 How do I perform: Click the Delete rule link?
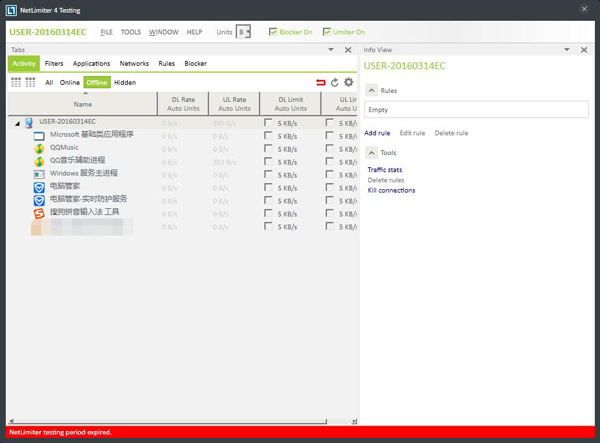451,133
